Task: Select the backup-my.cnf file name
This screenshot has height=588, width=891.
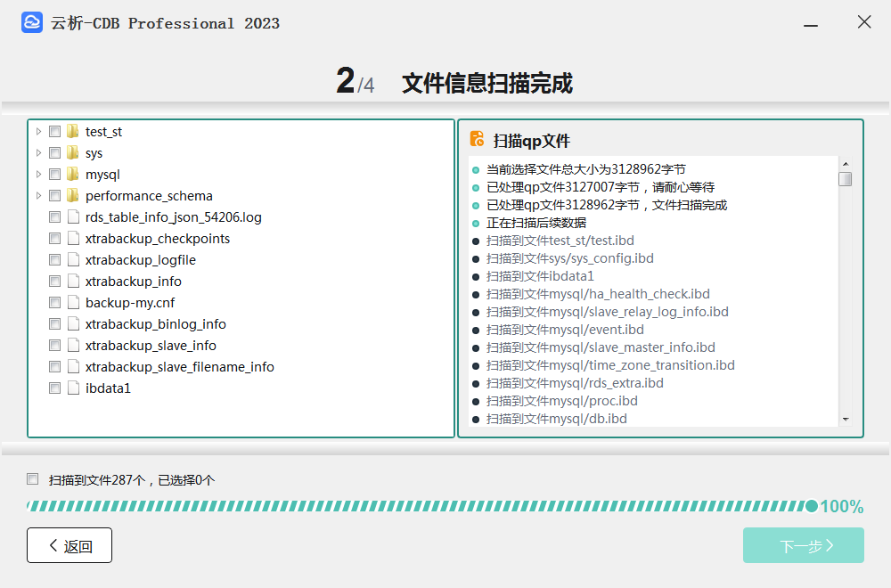Action: tap(130, 303)
